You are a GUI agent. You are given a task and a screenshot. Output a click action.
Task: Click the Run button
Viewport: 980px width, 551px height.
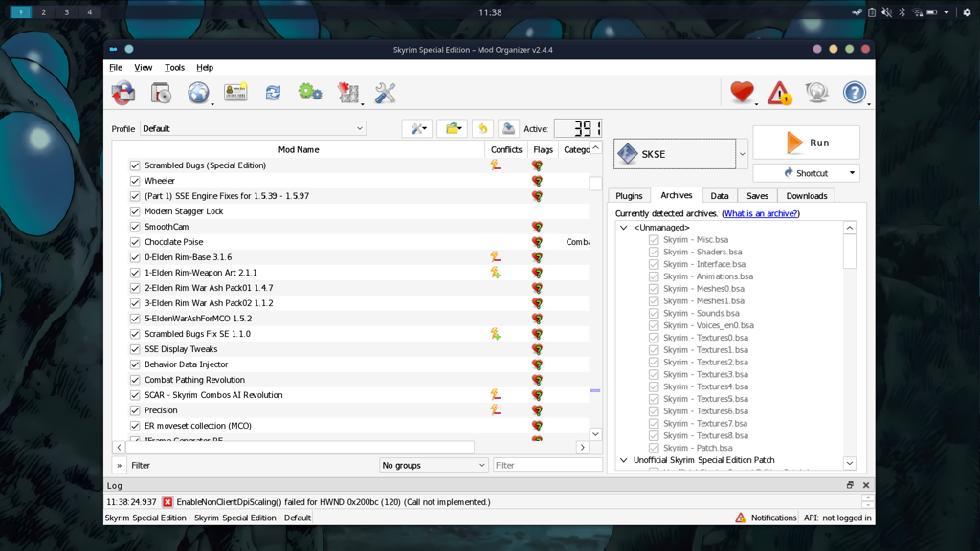(x=806, y=143)
